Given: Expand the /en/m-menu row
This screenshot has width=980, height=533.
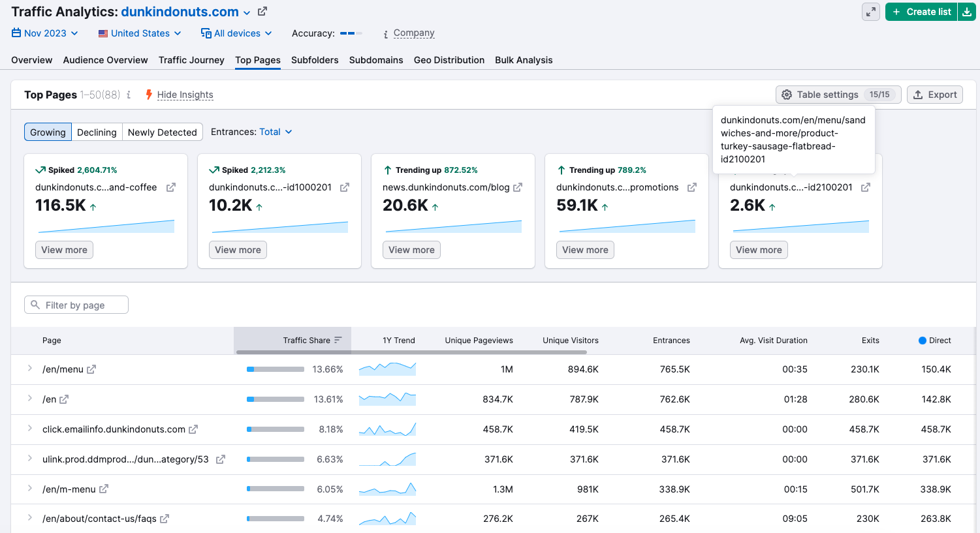Looking at the screenshot, I should [x=30, y=488].
